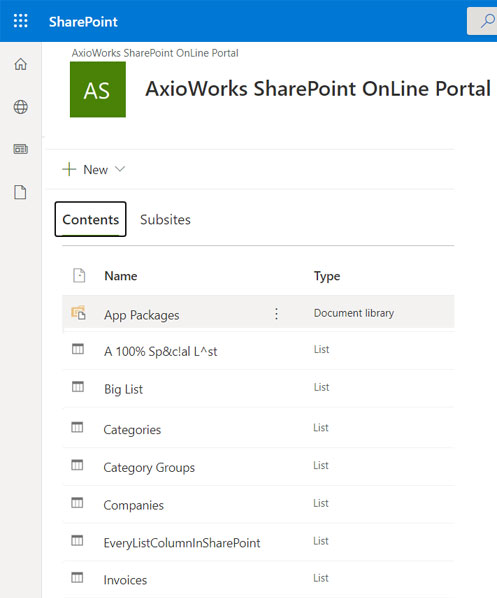497x598 pixels.
Task: Click the file type column header icon
Action: (79, 275)
